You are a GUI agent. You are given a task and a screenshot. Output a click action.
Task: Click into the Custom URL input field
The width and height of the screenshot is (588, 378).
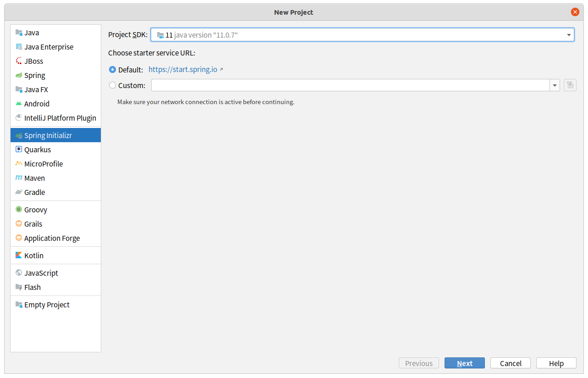pos(351,85)
